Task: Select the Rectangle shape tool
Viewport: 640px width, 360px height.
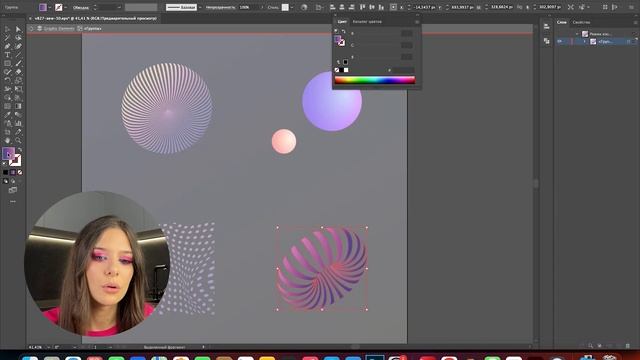Action: pyautogui.click(x=7, y=63)
